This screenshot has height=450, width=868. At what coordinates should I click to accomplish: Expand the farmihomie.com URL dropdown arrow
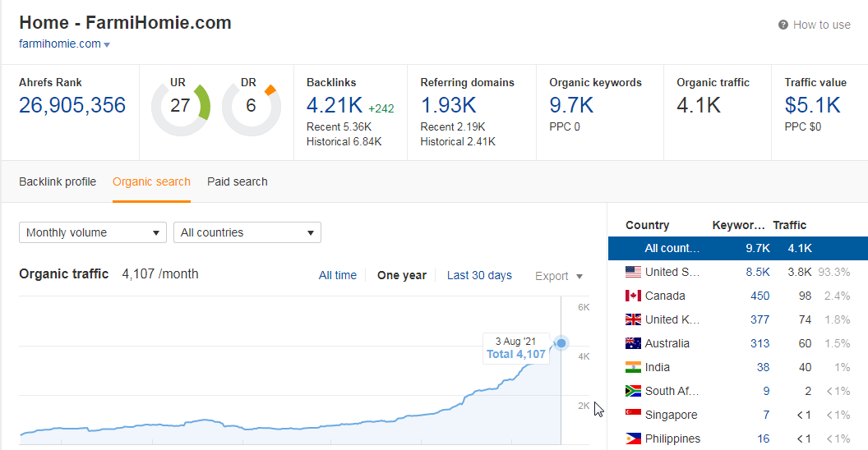click(x=108, y=44)
